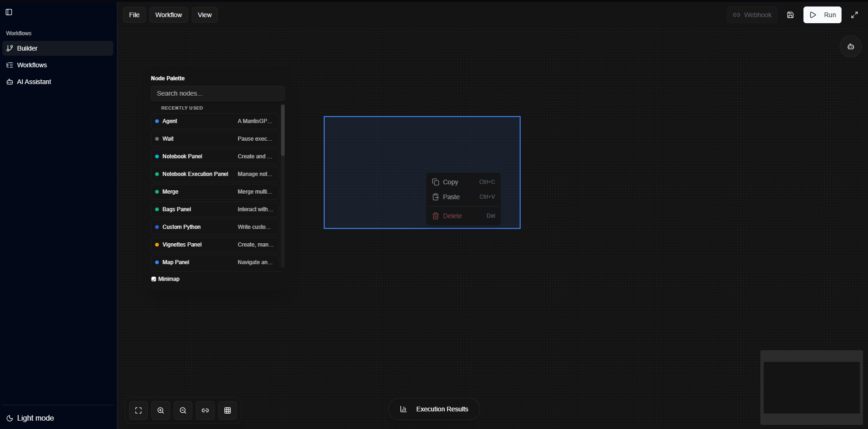
Task: Click the save workflow disk icon
Action: pos(790,14)
